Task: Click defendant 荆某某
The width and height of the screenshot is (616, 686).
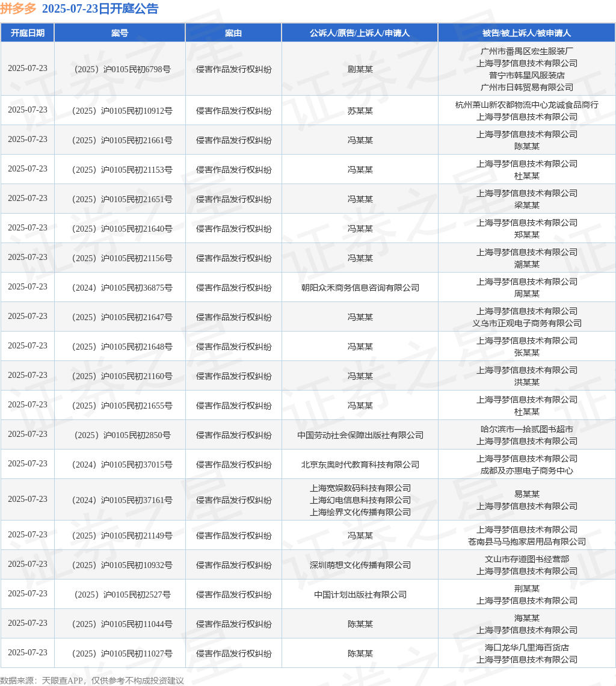Action: click(x=527, y=589)
